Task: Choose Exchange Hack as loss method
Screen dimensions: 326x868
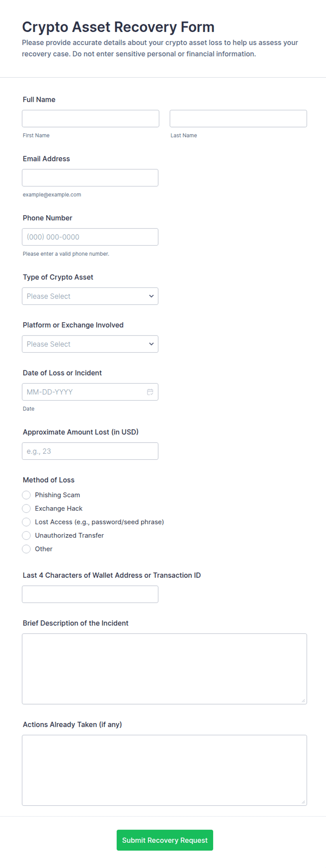Action: [x=26, y=508]
